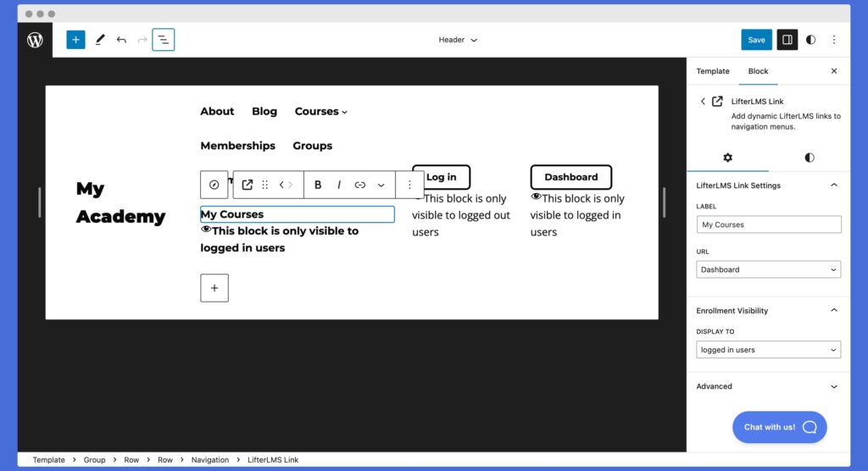Screen dimensions: 868x471
Task: Toggle the block inserter plus button
Action: pyautogui.click(x=75, y=40)
